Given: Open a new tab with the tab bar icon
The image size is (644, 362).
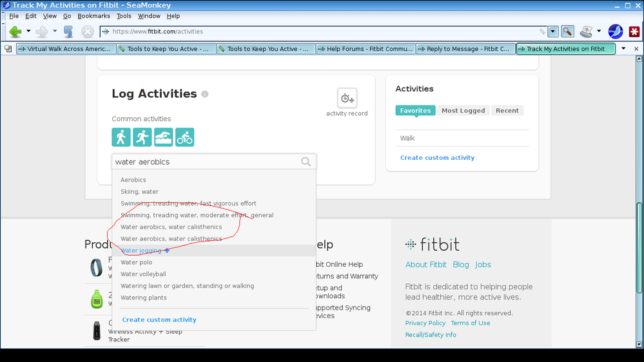Looking at the screenshot, I should point(8,49).
